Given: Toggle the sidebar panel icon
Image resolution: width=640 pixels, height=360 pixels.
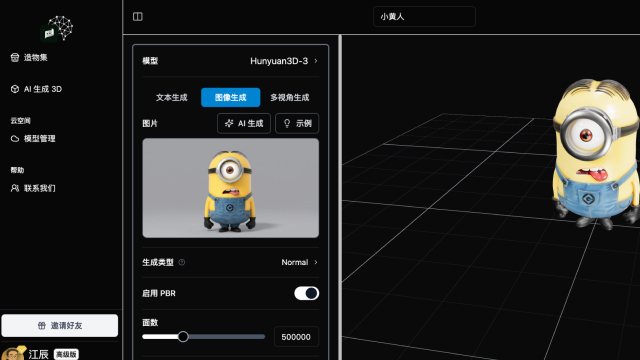Looking at the screenshot, I should (x=138, y=17).
